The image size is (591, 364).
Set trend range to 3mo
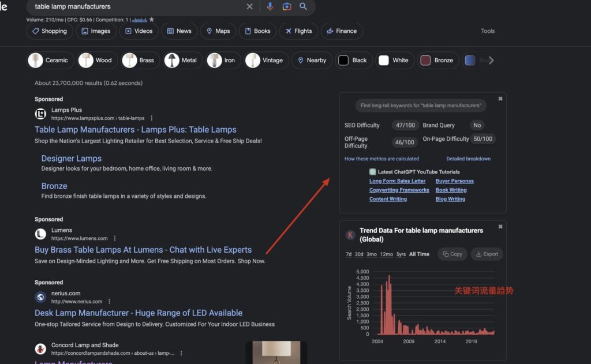tap(372, 254)
